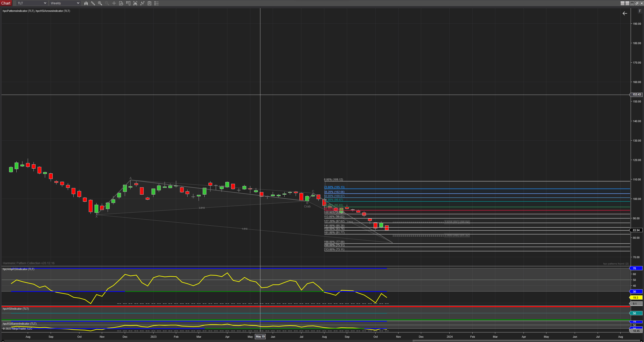Click the first gray link toggle square

pyautogui.click(x=623, y=3)
